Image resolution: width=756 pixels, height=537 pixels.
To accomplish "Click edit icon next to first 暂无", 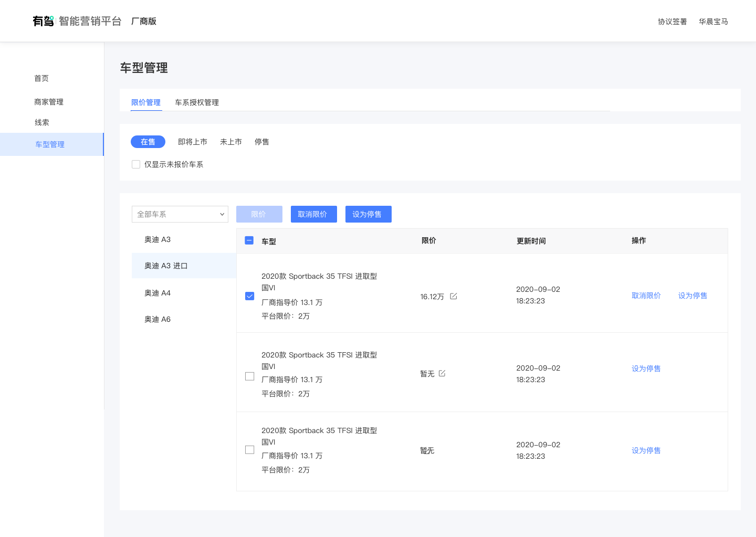I will coord(442,373).
